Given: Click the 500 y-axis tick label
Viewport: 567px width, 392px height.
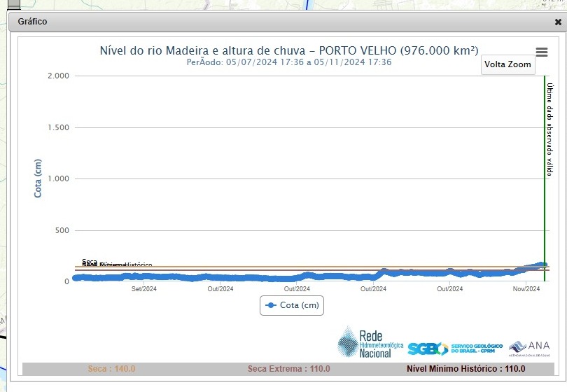Looking at the screenshot, I should (x=63, y=230).
